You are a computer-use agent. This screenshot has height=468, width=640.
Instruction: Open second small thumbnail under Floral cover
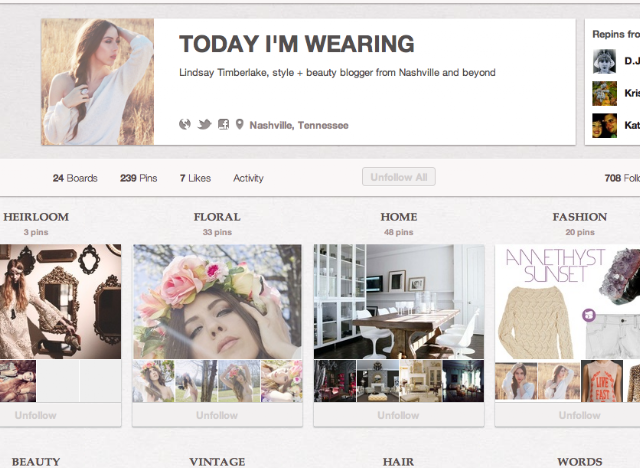(x=196, y=381)
